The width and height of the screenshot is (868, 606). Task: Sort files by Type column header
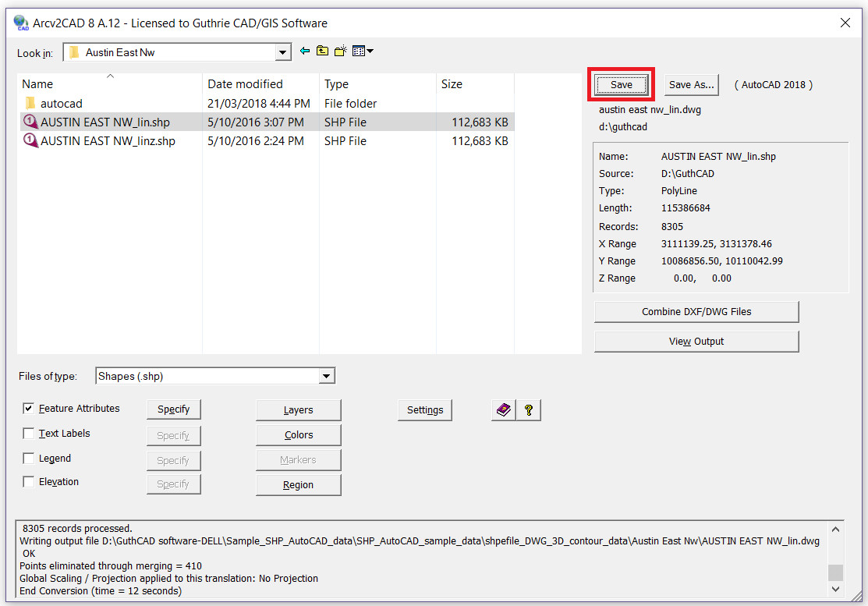pyautogui.click(x=377, y=84)
